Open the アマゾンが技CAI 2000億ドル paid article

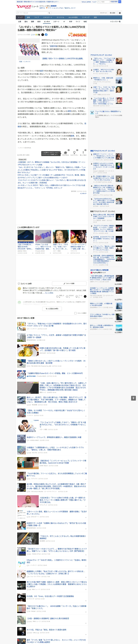point(102,315)
